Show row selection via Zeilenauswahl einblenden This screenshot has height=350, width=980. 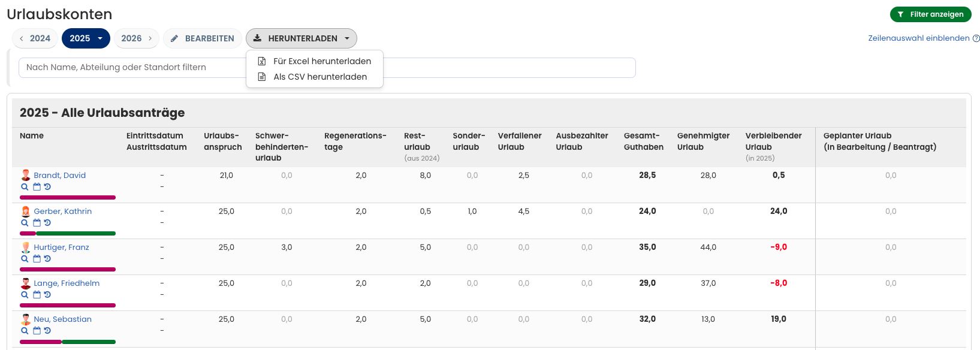(x=918, y=38)
